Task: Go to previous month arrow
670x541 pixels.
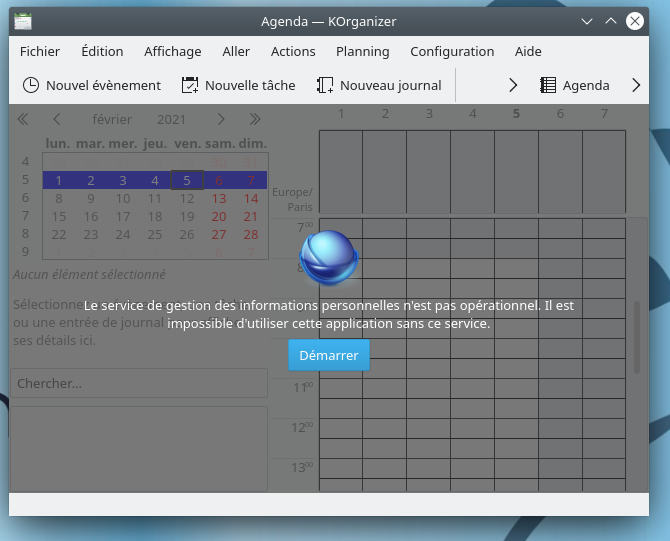Action: [x=57, y=119]
